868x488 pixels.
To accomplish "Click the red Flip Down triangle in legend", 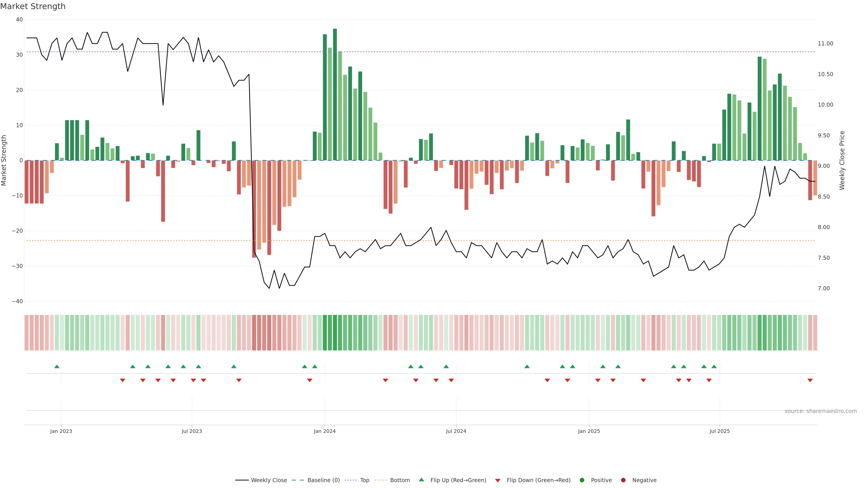I will point(497,480).
